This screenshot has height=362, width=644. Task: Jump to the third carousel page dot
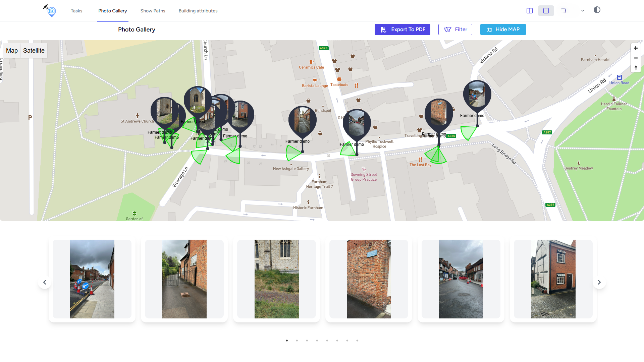point(307,341)
